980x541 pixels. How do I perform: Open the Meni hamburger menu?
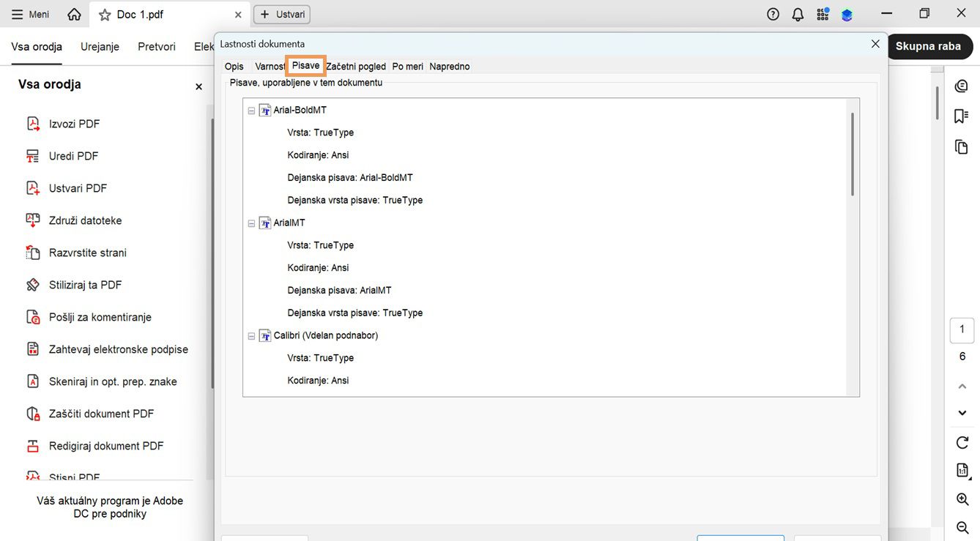tap(30, 15)
